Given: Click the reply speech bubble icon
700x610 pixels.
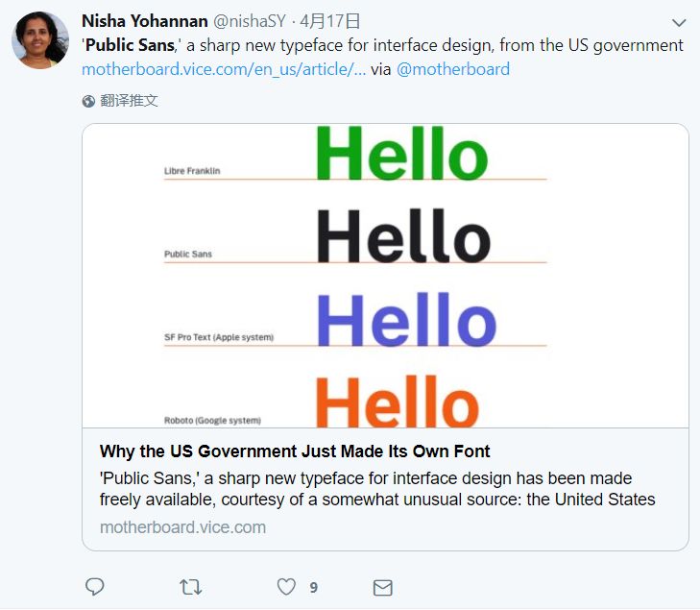Looking at the screenshot, I should 94,587.
